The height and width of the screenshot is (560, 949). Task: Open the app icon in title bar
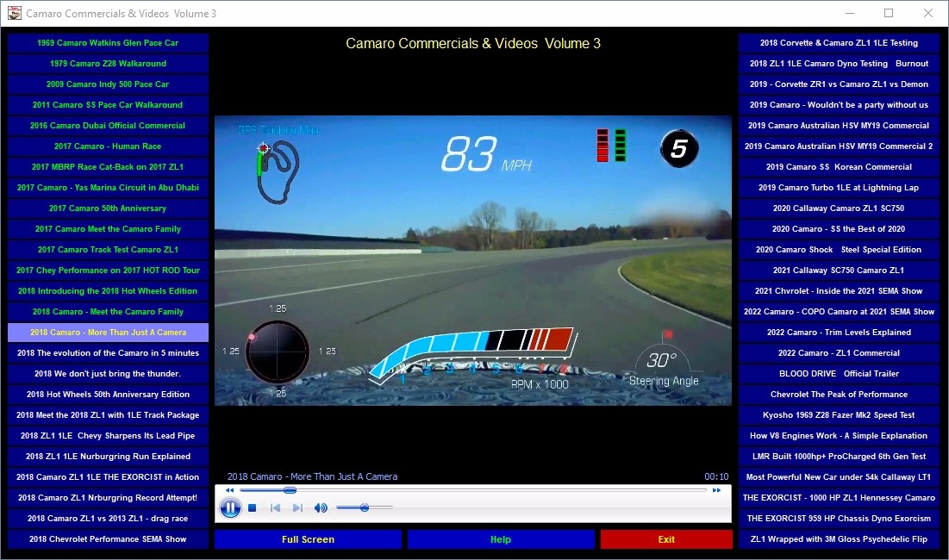14,13
